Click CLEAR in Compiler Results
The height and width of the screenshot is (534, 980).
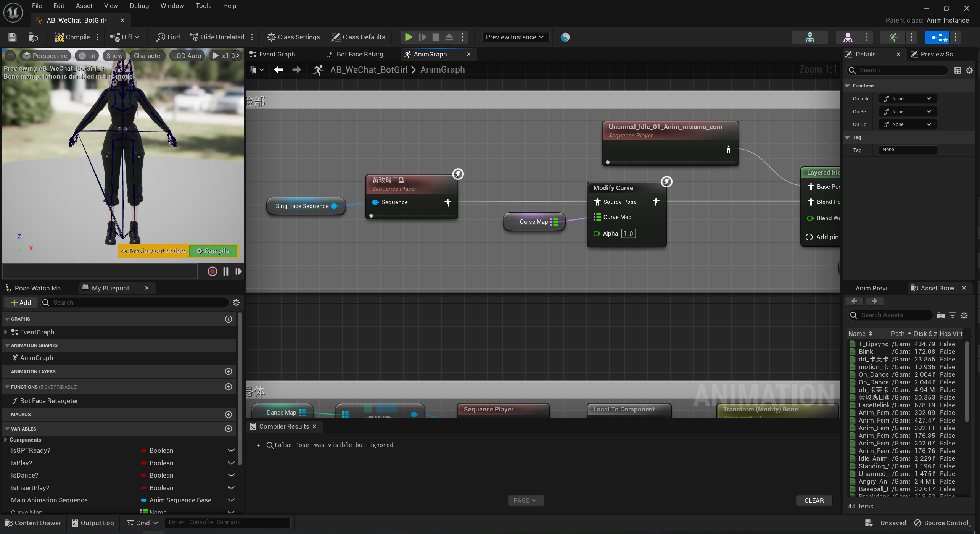pos(814,500)
